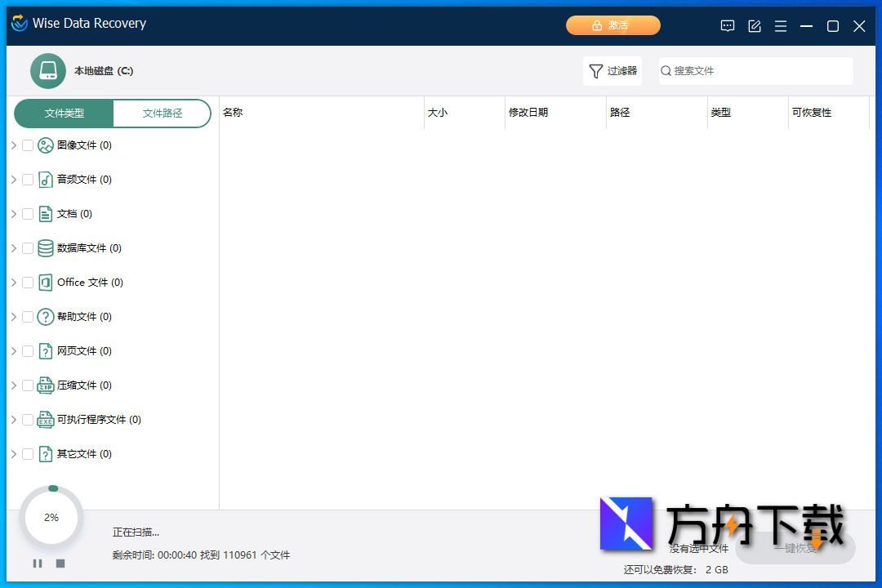The height and width of the screenshot is (588, 882).
Task: Click the 激活 activation button
Action: pyautogui.click(x=613, y=25)
